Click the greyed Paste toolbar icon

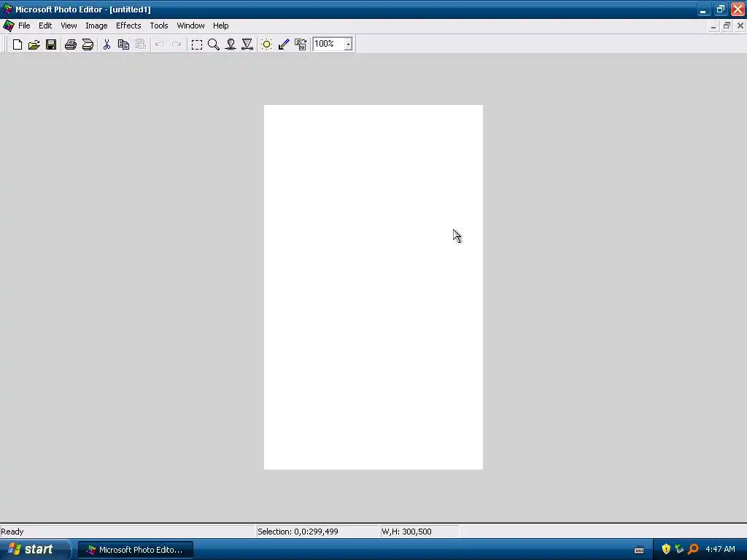[x=140, y=44]
